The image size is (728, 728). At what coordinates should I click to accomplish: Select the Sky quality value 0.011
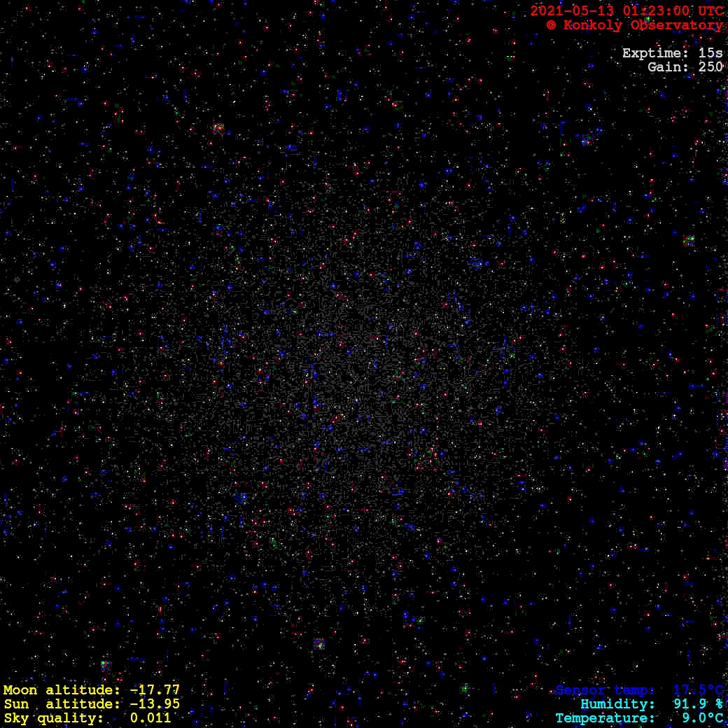(x=151, y=718)
